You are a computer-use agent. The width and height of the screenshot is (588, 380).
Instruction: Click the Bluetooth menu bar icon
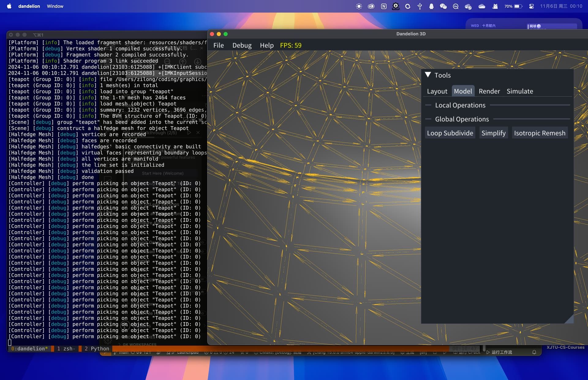tap(420, 6)
